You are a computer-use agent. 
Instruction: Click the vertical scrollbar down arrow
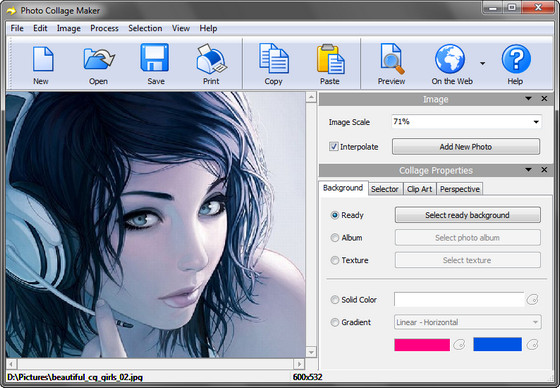pyautogui.click(x=311, y=352)
